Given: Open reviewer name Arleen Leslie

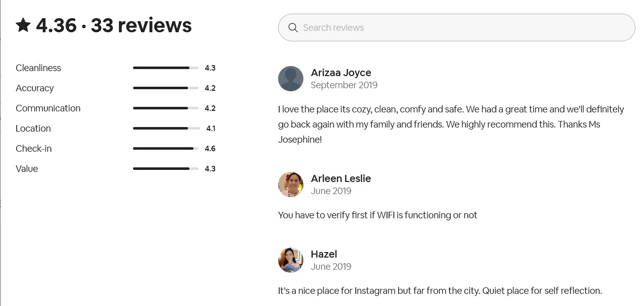Looking at the screenshot, I should [x=341, y=178].
